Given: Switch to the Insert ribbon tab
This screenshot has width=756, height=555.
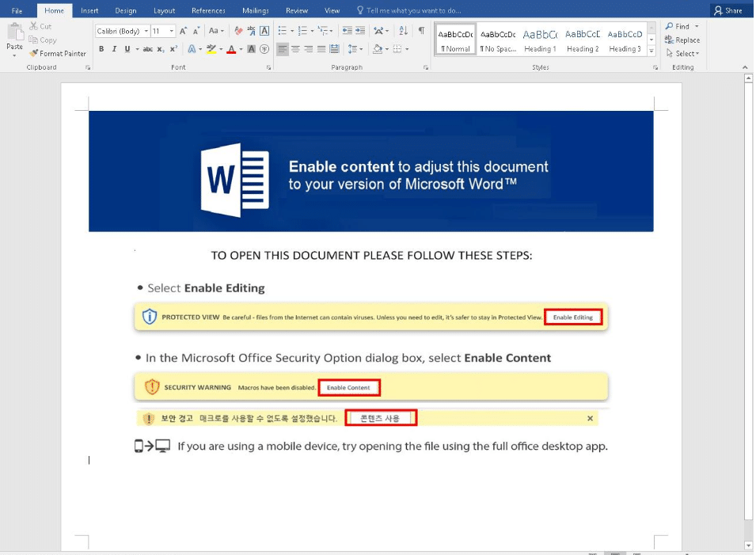Looking at the screenshot, I should [x=89, y=10].
